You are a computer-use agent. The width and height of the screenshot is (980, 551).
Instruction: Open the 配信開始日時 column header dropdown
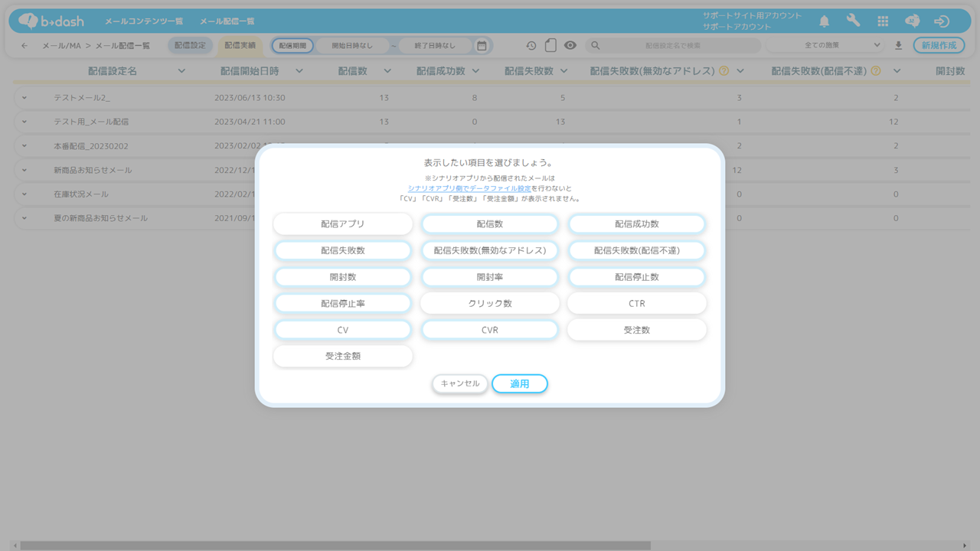coord(299,71)
